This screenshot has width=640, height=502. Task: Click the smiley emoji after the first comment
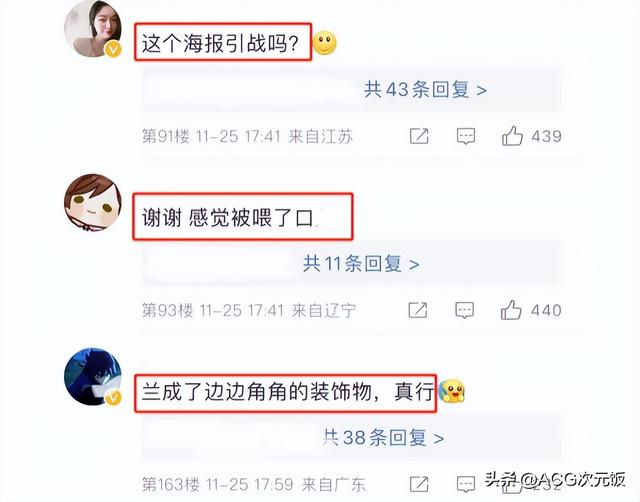tap(325, 43)
